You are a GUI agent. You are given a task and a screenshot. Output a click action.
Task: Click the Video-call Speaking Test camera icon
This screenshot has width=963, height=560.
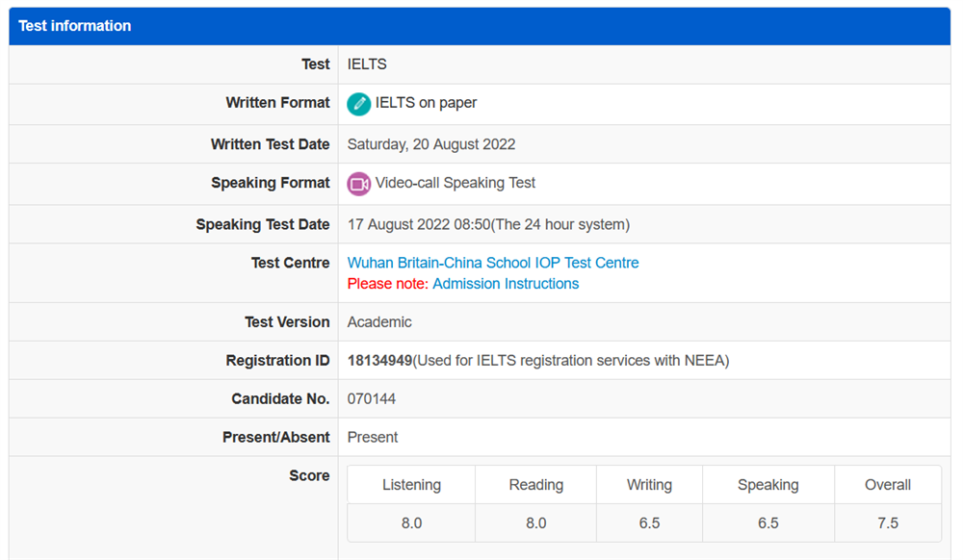click(358, 184)
